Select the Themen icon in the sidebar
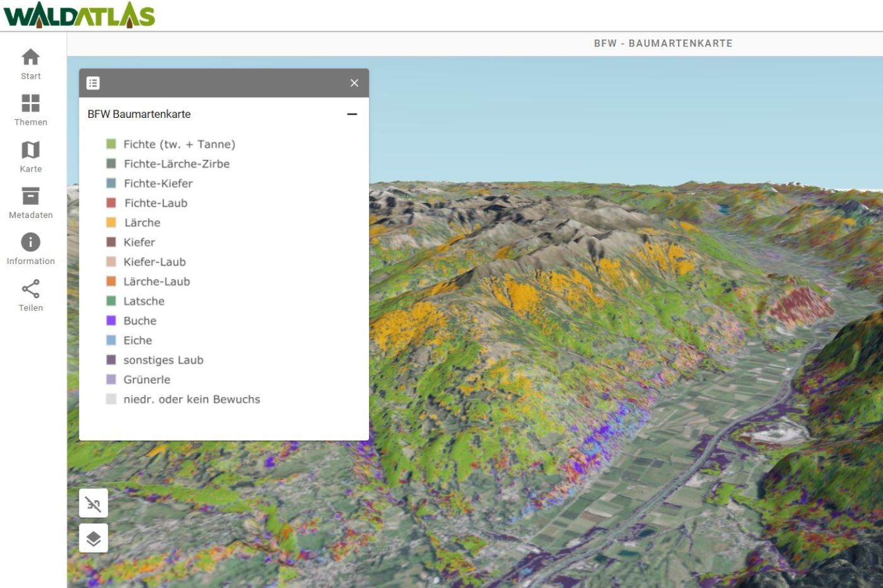 coord(30,109)
